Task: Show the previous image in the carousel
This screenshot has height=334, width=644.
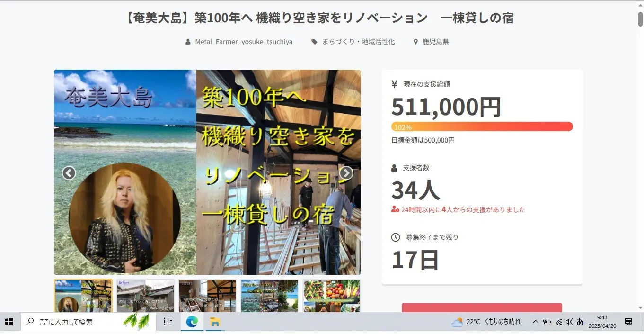Action: (x=69, y=173)
